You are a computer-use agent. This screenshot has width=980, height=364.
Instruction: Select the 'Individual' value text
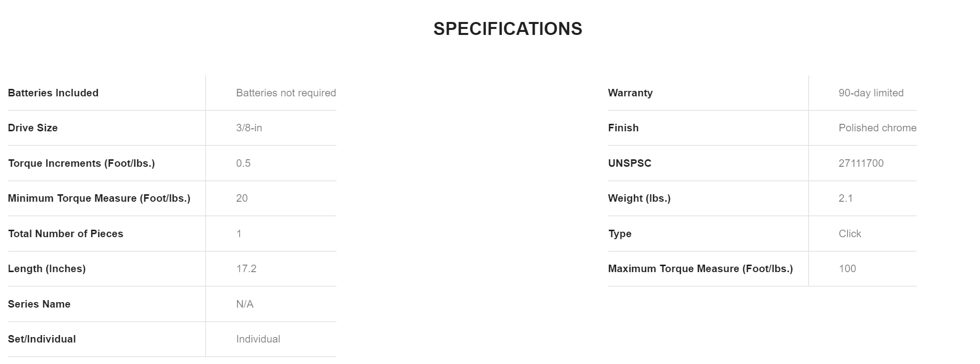click(258, 339)
